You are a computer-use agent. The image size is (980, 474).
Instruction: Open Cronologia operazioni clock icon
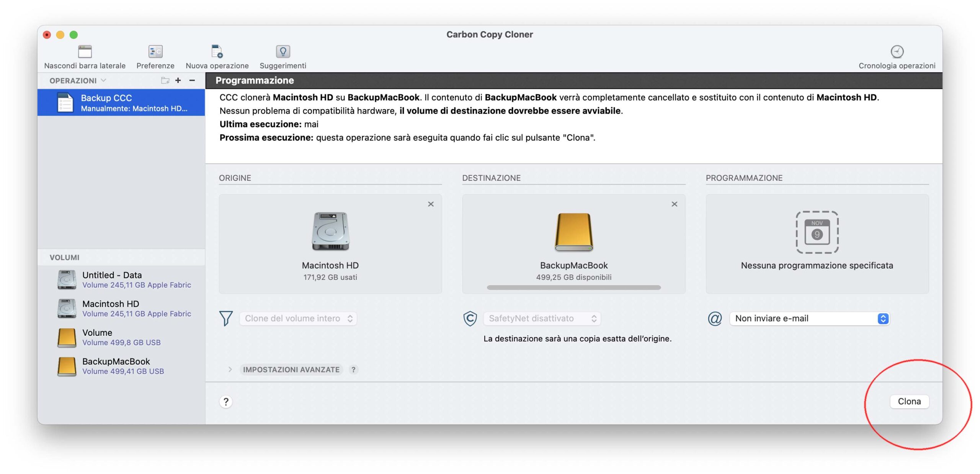[896, 51]
